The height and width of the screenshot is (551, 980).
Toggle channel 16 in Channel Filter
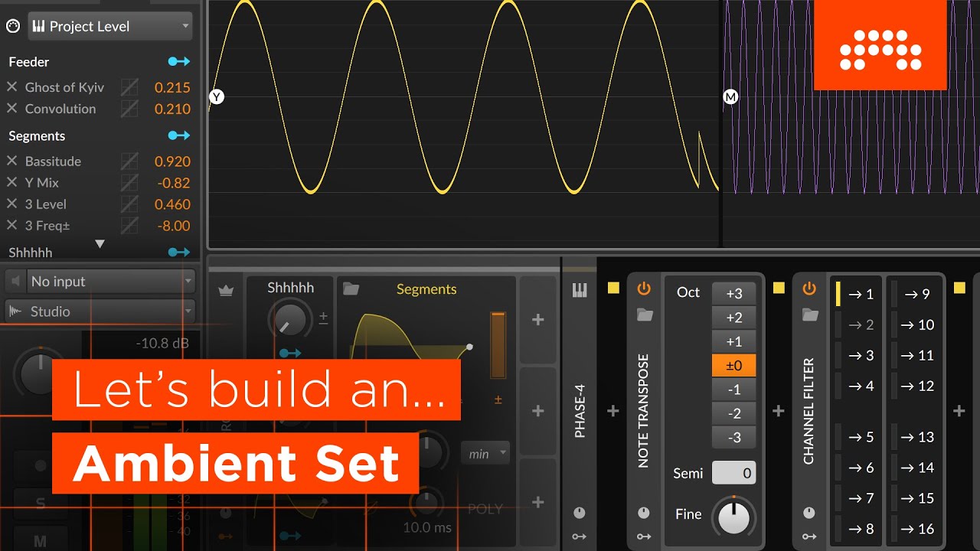[913, 529]
